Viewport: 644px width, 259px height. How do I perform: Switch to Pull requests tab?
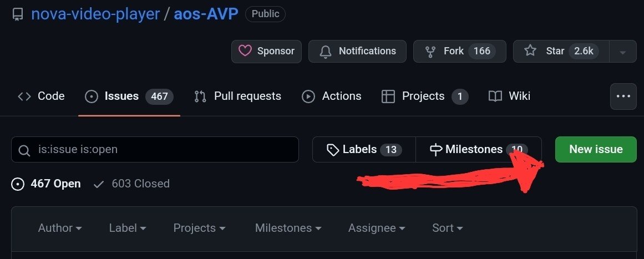[237, 96]
